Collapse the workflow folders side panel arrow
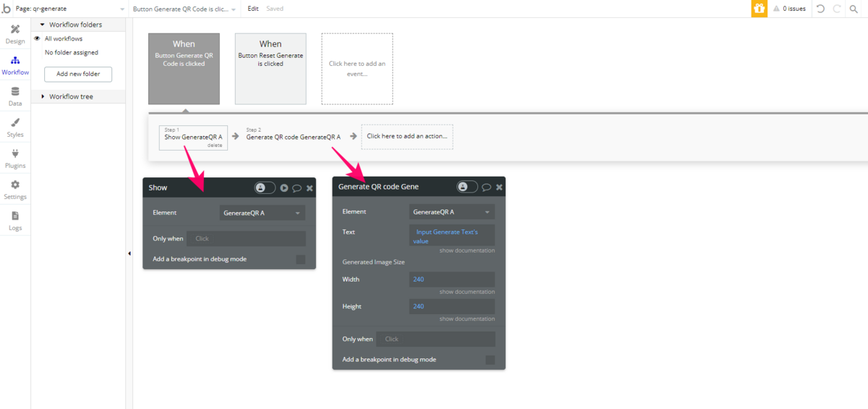 coord(129,253)
